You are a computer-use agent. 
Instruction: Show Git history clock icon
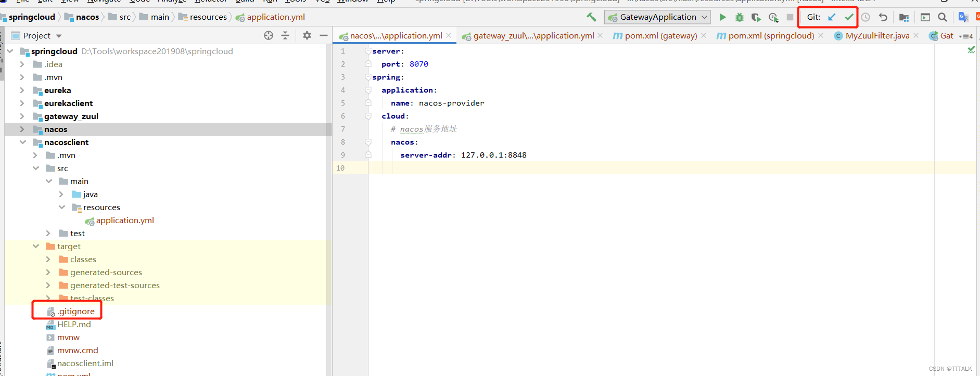pyautogui.click(x=866, y=17)
